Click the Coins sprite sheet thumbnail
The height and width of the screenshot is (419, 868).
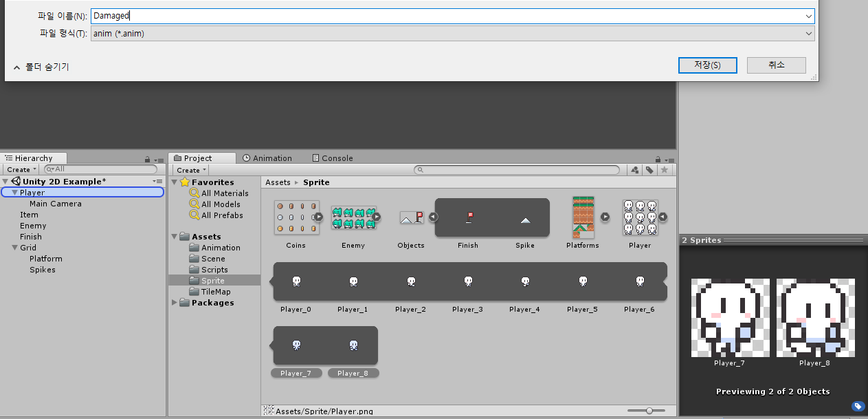296,217
